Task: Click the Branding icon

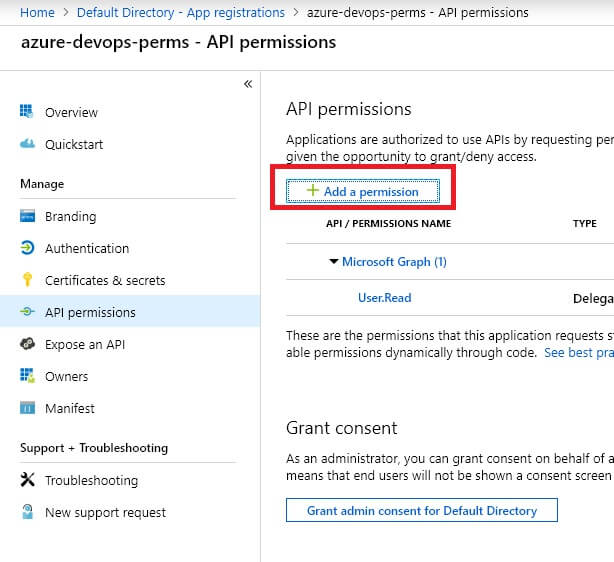Action: [x=27, y=216]
